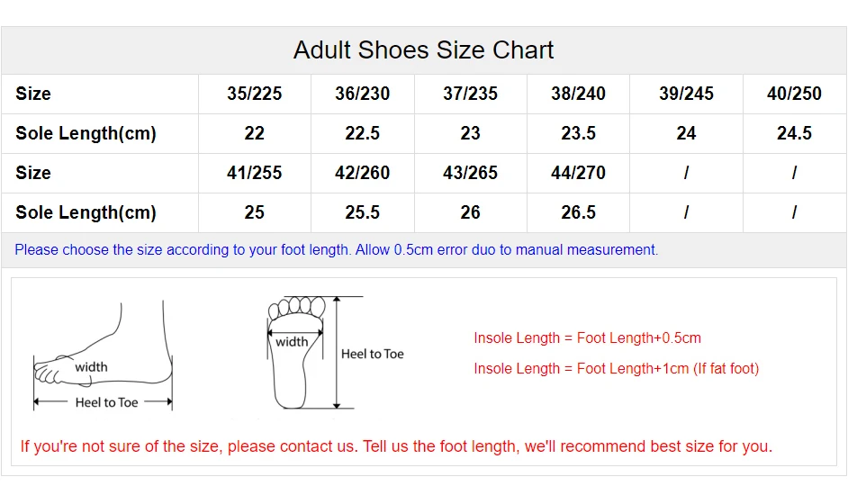Screen dimensions: 848x504
Task: Click the sole length value 22.5
Action: (x=363, y=133)
